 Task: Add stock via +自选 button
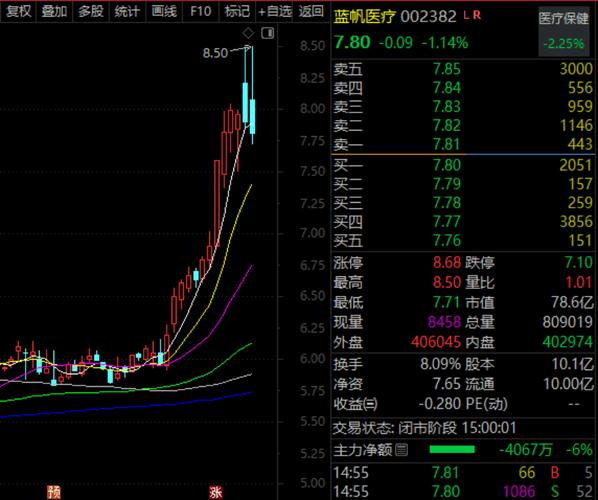275,11
